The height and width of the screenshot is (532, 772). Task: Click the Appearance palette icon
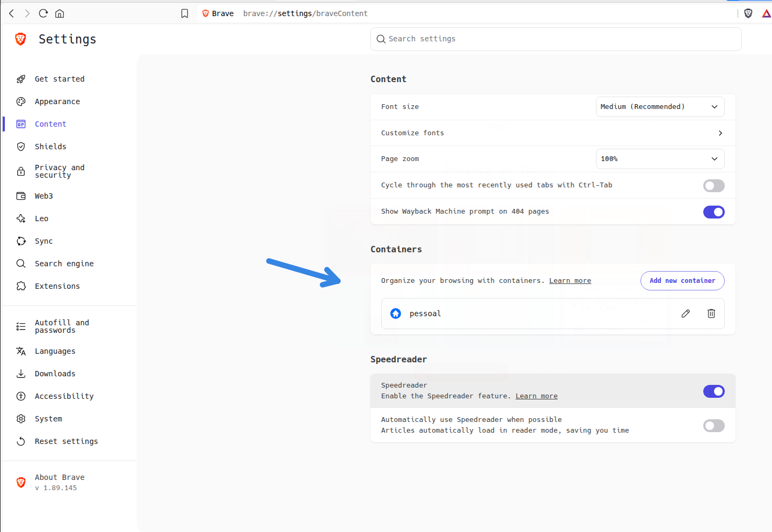(21, 101)
